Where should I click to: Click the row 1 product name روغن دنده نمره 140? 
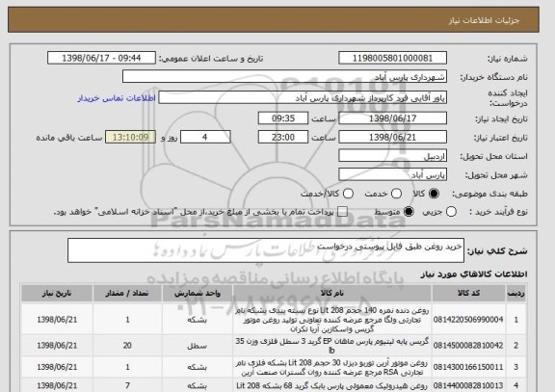332,320
